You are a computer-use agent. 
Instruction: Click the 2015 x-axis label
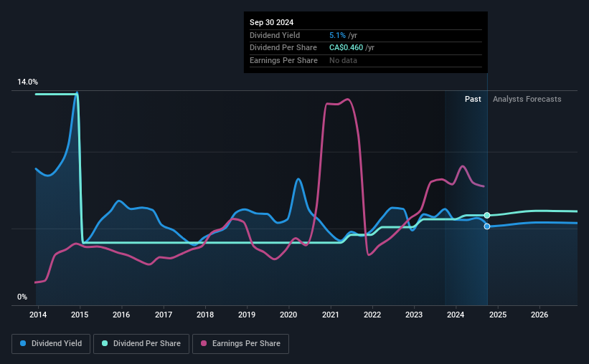[80, 315]
